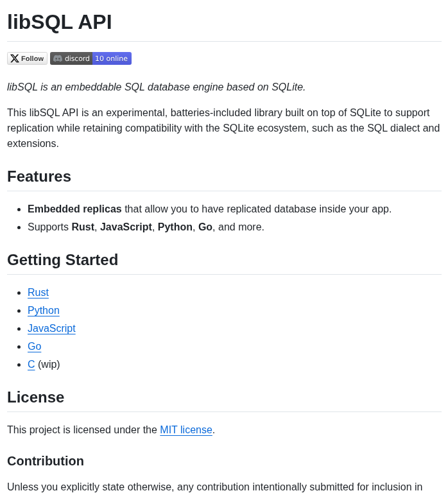Click the 'Supports Rust, JavaScript, Python, Go' bullet
The image size is (448, 493).
tap(146, 227)
